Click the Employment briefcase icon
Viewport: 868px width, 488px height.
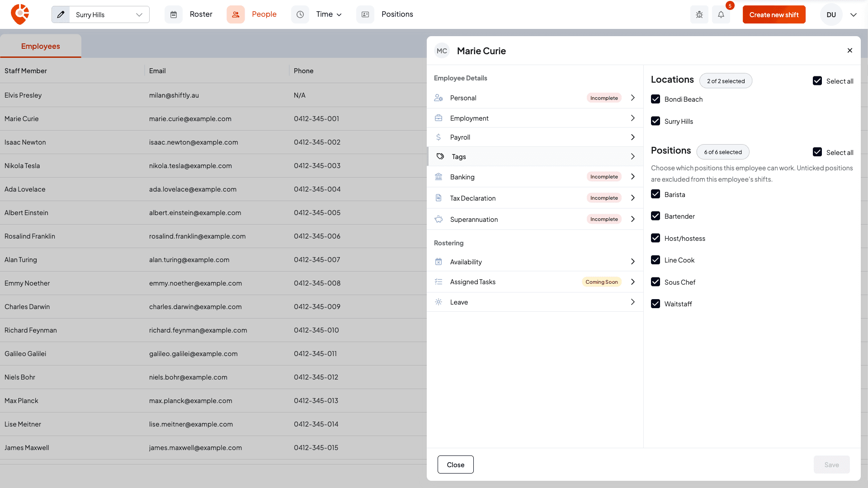pyautogui.click(x=439, y=118)
